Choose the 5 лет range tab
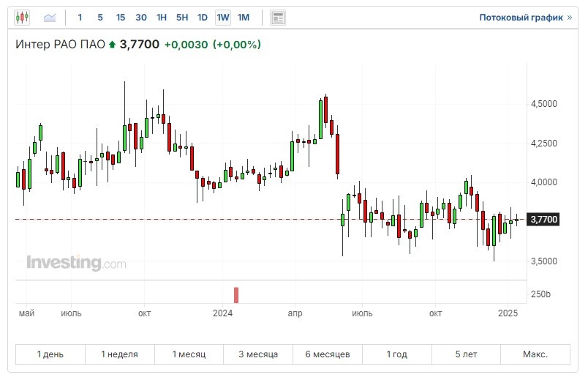The height and width of the screenshot is (380, 588). pyautogui.click(x=466, y=354)
